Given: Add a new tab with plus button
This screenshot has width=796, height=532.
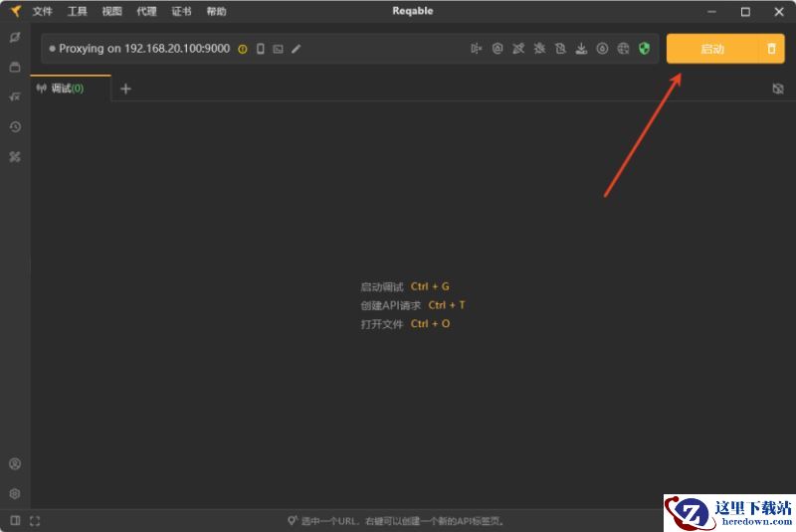Looking at the screenshot, I should point(125,89).
